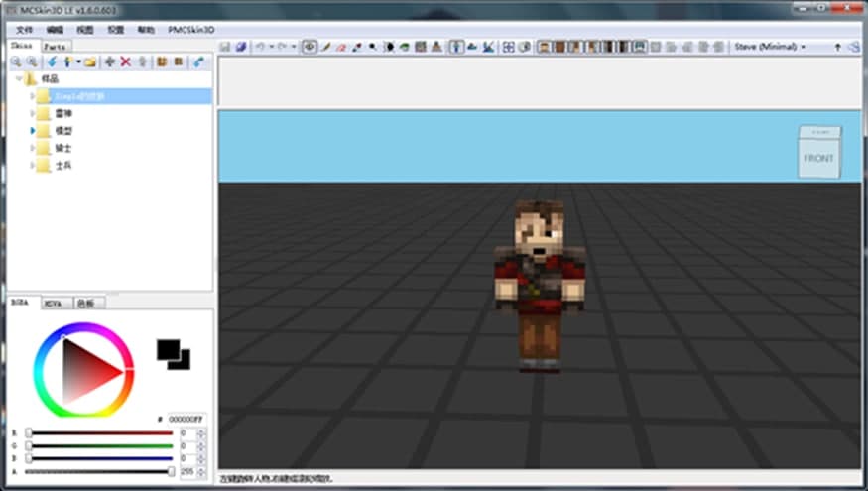Toggle the grid overlay icon
Image resolution: width=868 pixels, height=491 pixels.
(x=508, y=47)
